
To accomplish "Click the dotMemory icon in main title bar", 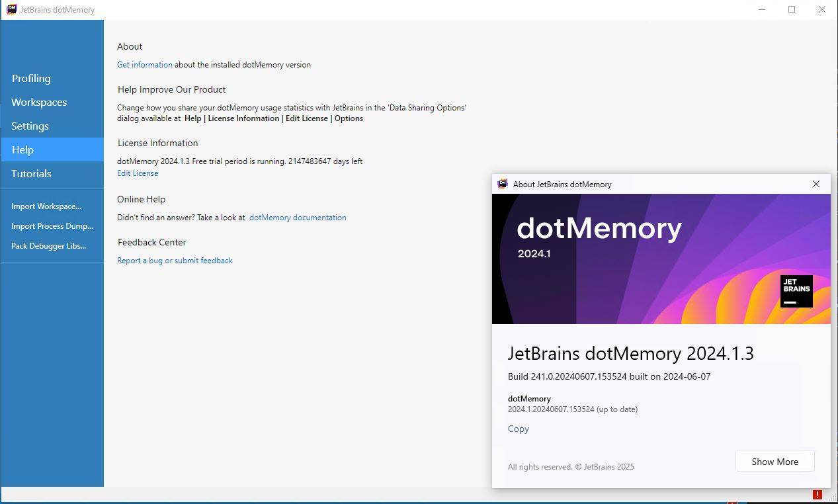I will point(11,9).
